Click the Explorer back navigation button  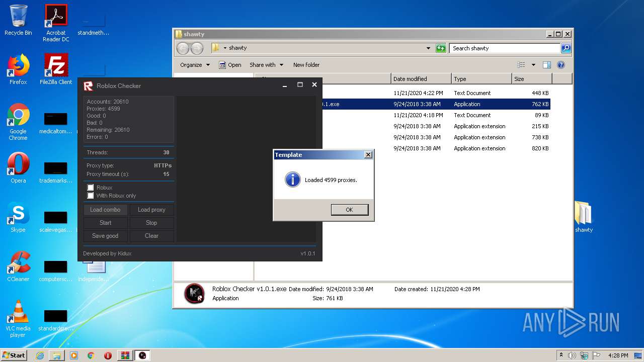(183, 48)
